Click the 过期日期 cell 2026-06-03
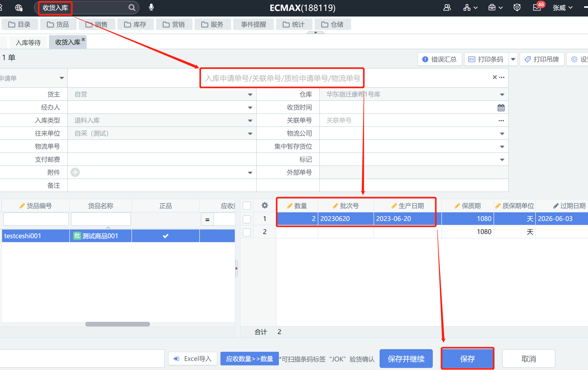Image resolution: width=588 pixels, height=370 pixels. tap(562, 219)
